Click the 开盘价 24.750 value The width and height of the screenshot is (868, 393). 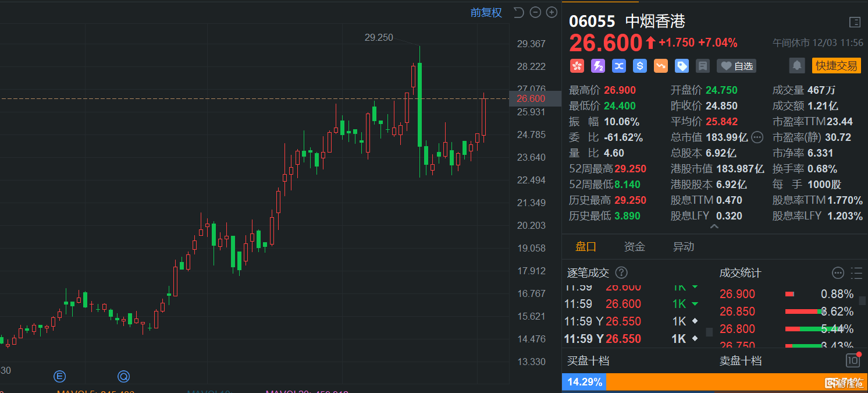click(x=721, y=90)
